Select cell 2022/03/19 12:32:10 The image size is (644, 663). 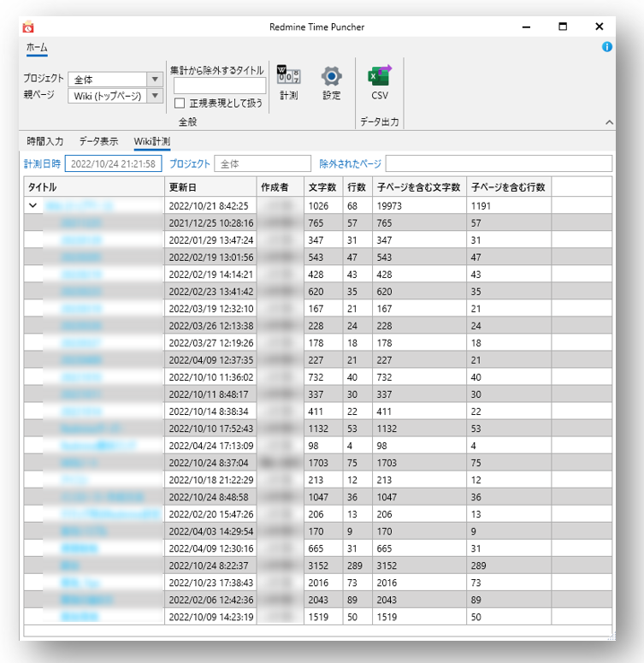pos(210,309)
